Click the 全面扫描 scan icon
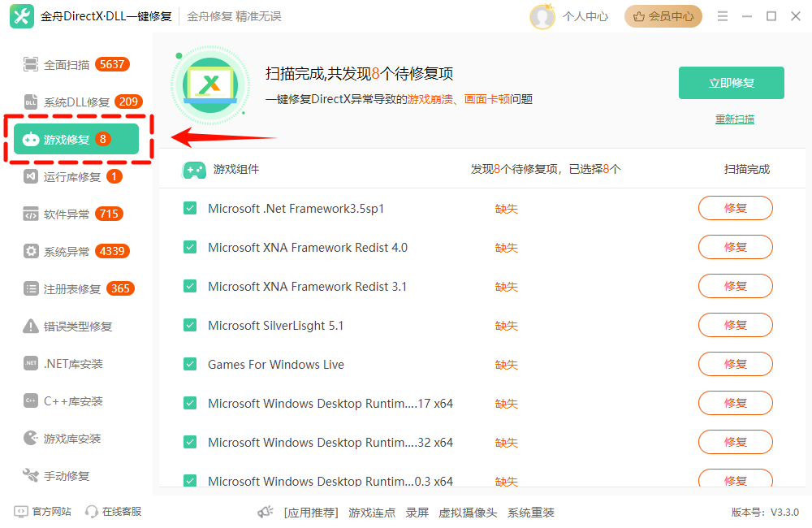The image size is (812, 528). click(x=31, y=65)
